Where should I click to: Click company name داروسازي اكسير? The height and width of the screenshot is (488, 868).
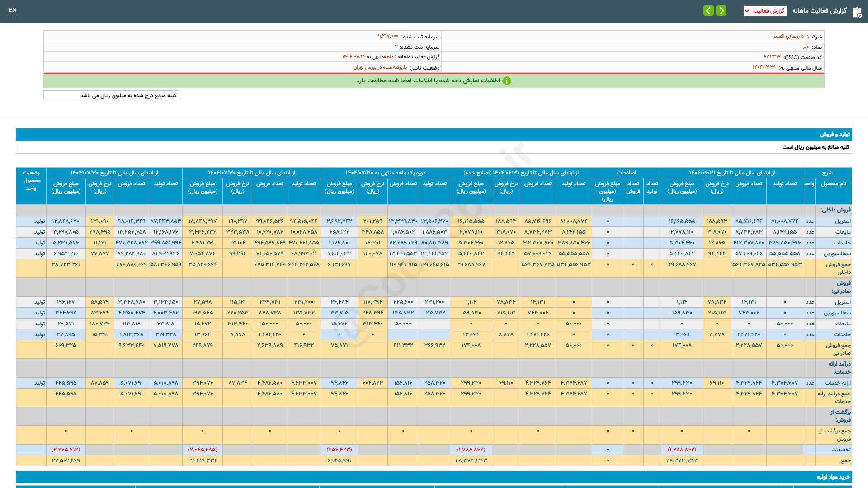point(788,36)
